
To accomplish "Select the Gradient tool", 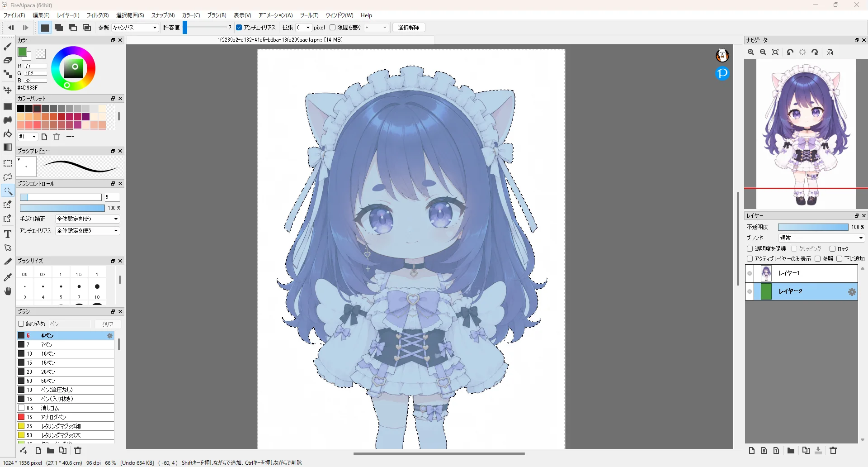I will [8, 147].
